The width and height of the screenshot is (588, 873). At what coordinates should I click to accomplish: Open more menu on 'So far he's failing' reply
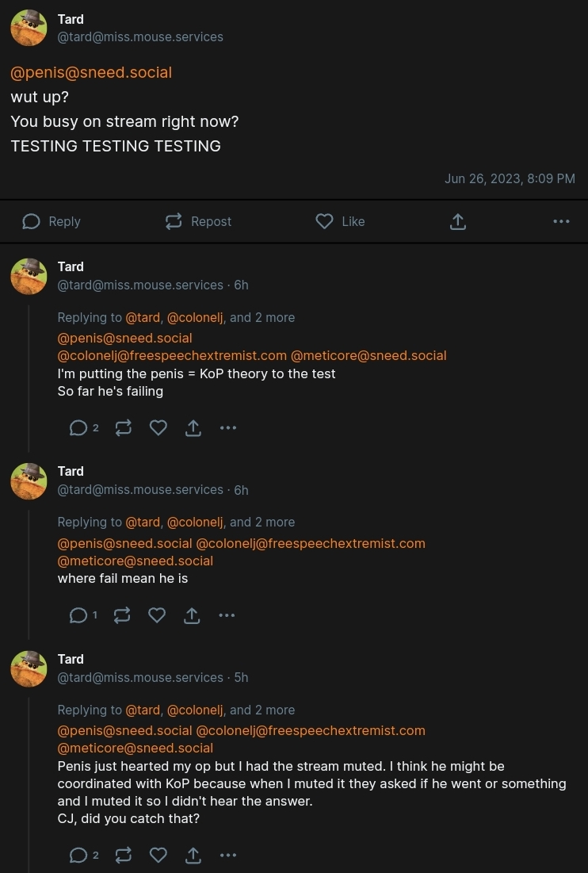coord(228,428)
